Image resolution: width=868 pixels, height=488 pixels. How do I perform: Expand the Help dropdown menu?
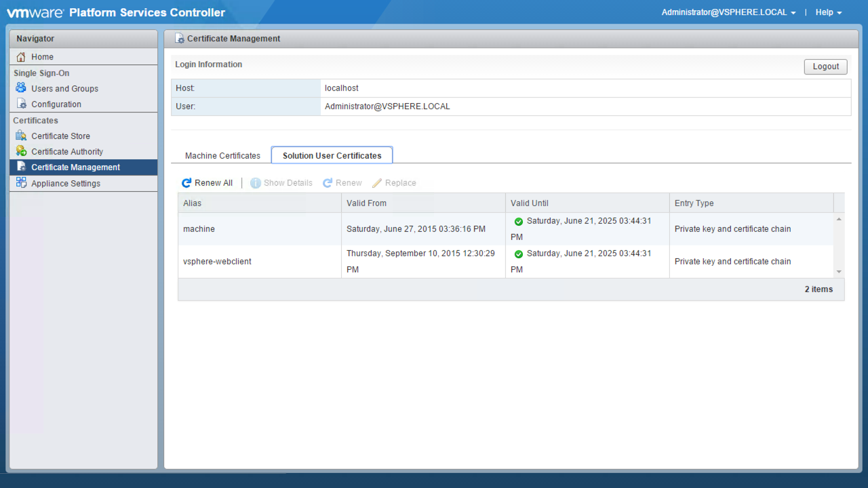[x=828, y=13]
